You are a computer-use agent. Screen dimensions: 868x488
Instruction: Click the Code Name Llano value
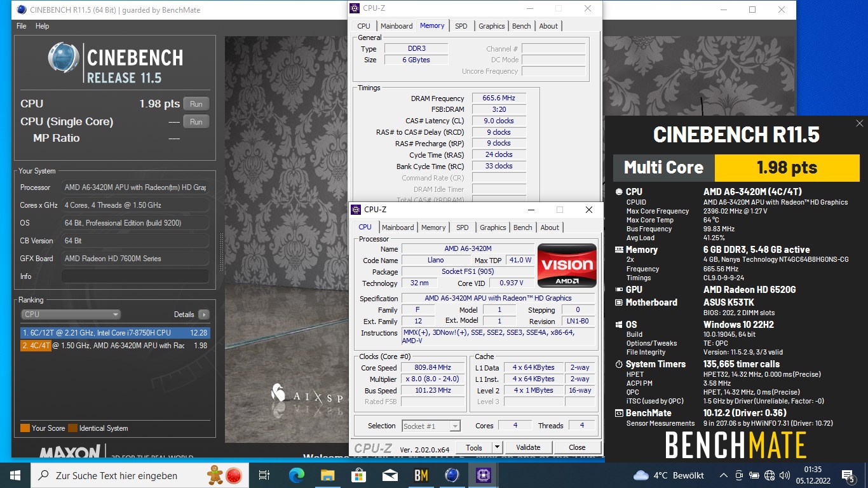[436, 260]
